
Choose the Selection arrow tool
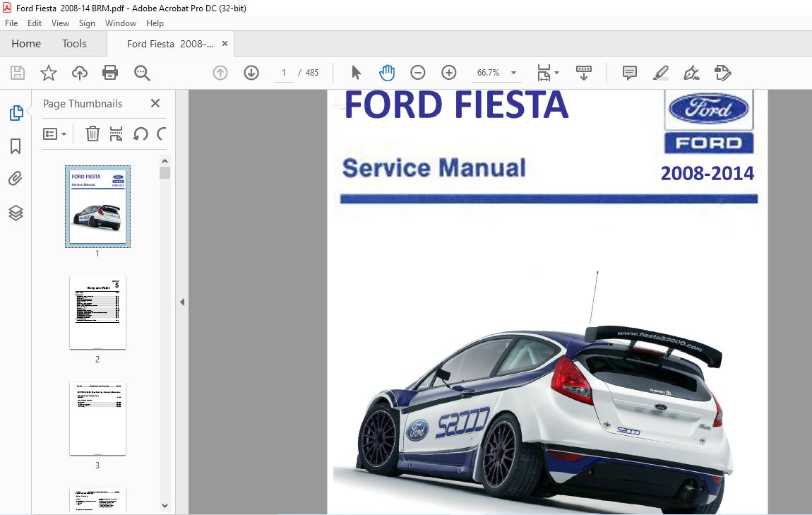coord(356,73)
